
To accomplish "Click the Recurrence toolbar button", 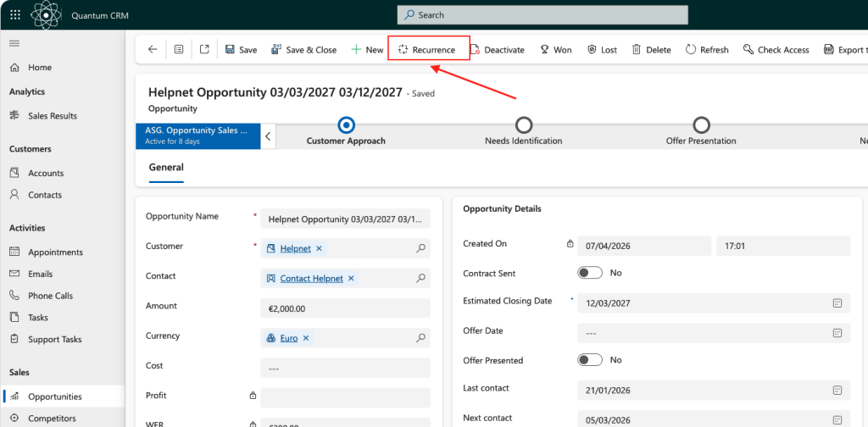I will [427, 50].
